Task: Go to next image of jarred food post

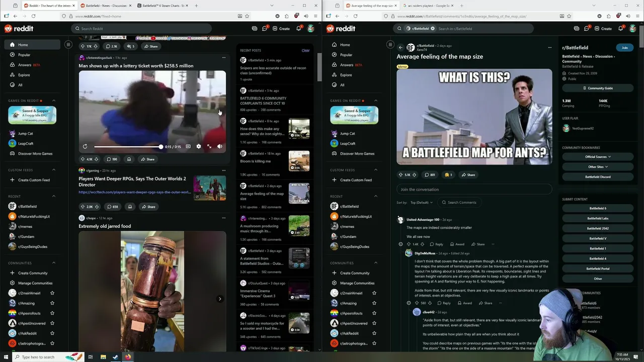Action: tap(220, 299)
